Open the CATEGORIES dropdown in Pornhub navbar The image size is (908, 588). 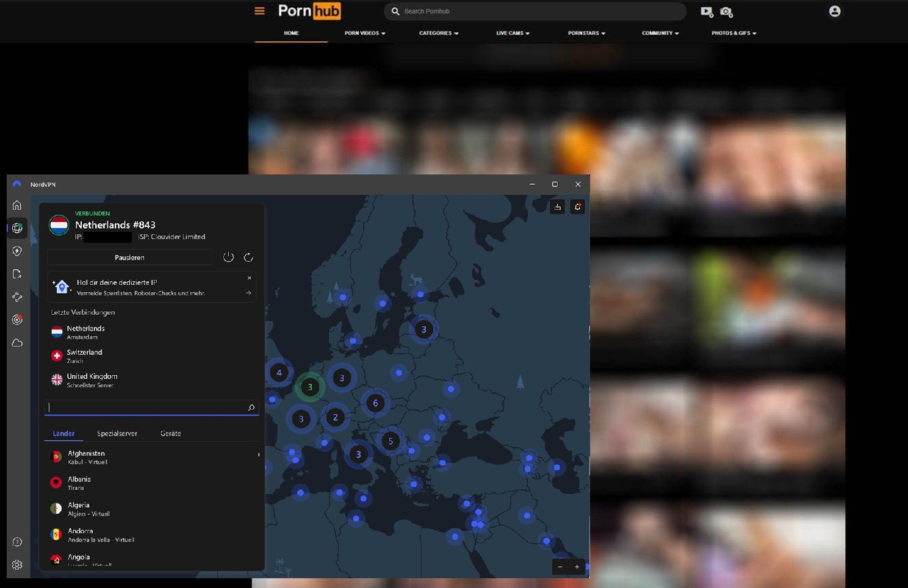click(x=439, y=33)
